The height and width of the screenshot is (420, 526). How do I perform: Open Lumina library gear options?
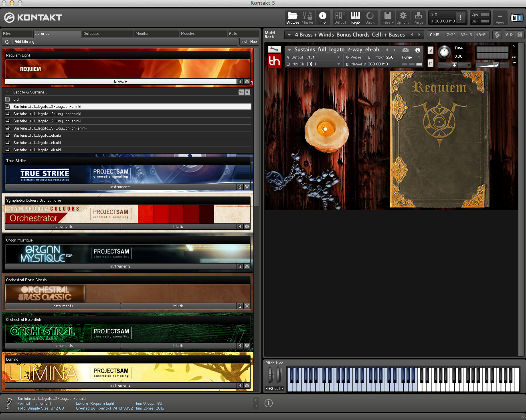click(x=247, y=386)
